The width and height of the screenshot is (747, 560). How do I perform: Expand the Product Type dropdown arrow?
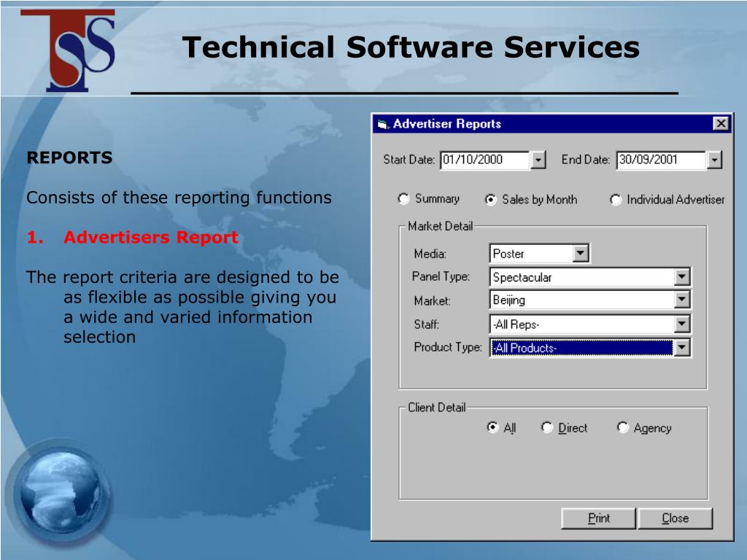(x=682, y=348)
